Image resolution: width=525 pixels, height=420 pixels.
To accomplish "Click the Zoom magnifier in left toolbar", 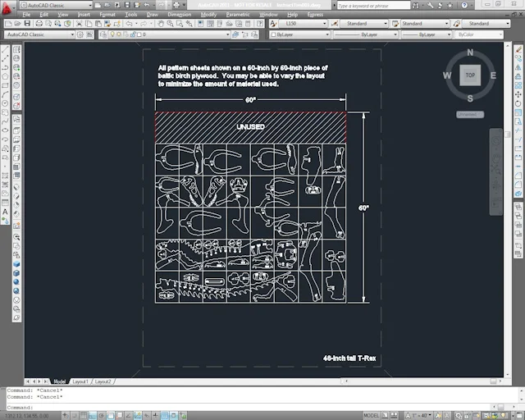I will click(16, 237).
